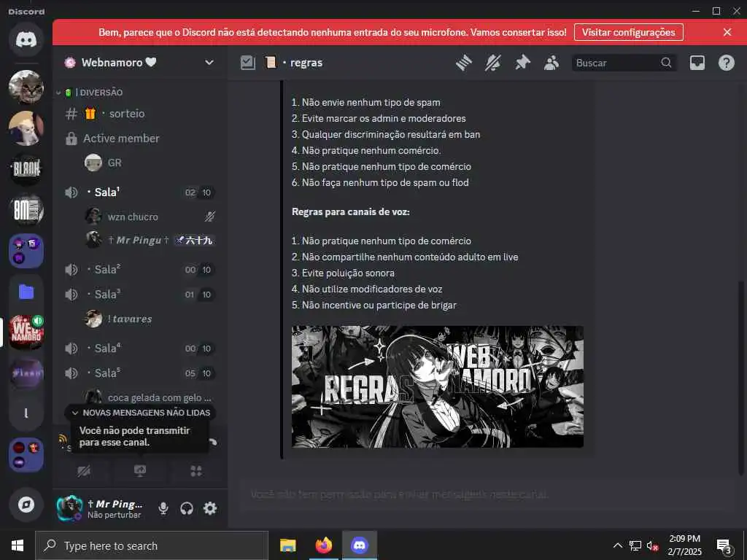The width and height of the screenshot is (747, 560).
Task: Click the Windows Start button
Action: pyautogui.click(x=18, y=545)
